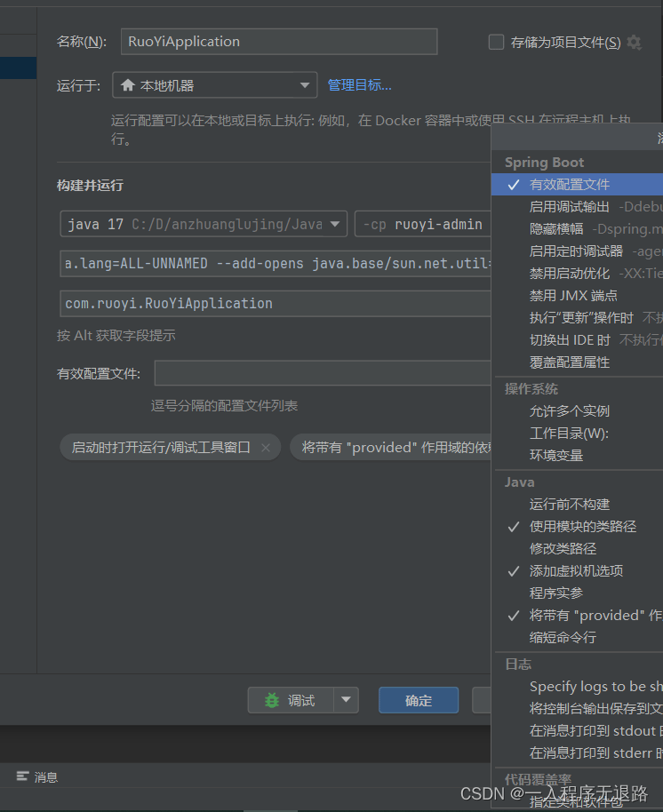This screenshot has width=663, height=812.
Task: Open the java 17 JDK dropdown
Action: [x=204, y=224]
